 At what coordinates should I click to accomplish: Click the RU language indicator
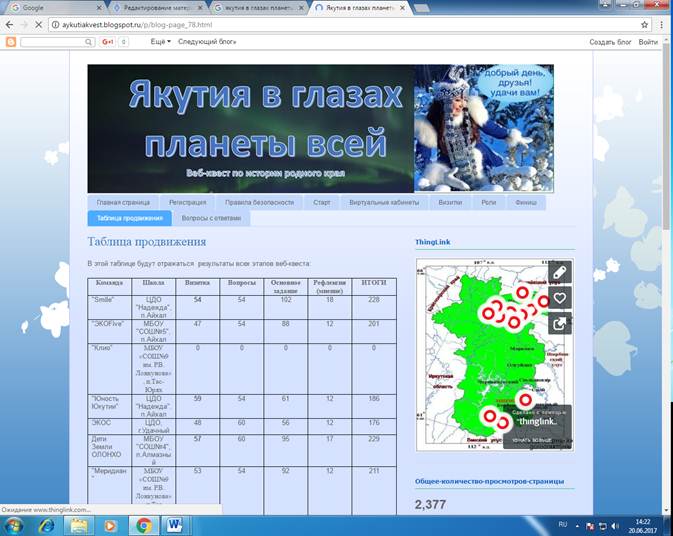pyautogui.click(x=563, y=525)
